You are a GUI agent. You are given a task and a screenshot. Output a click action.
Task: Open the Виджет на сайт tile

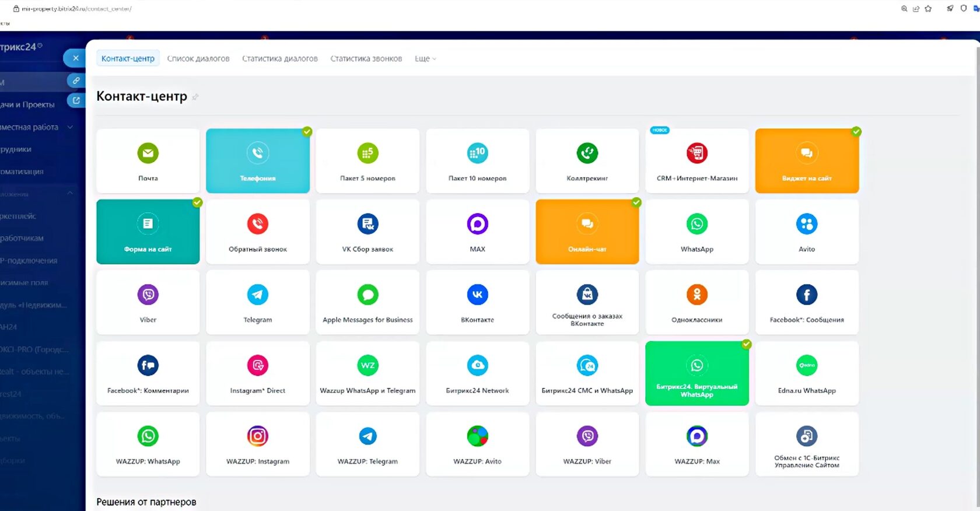[807, 161]
